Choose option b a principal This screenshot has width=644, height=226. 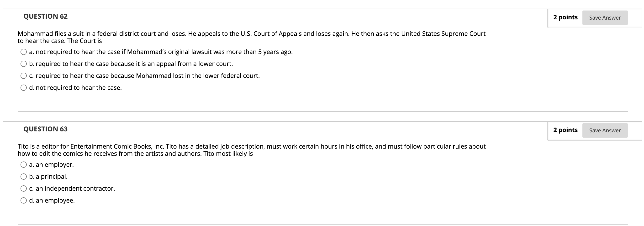[23, 176]
